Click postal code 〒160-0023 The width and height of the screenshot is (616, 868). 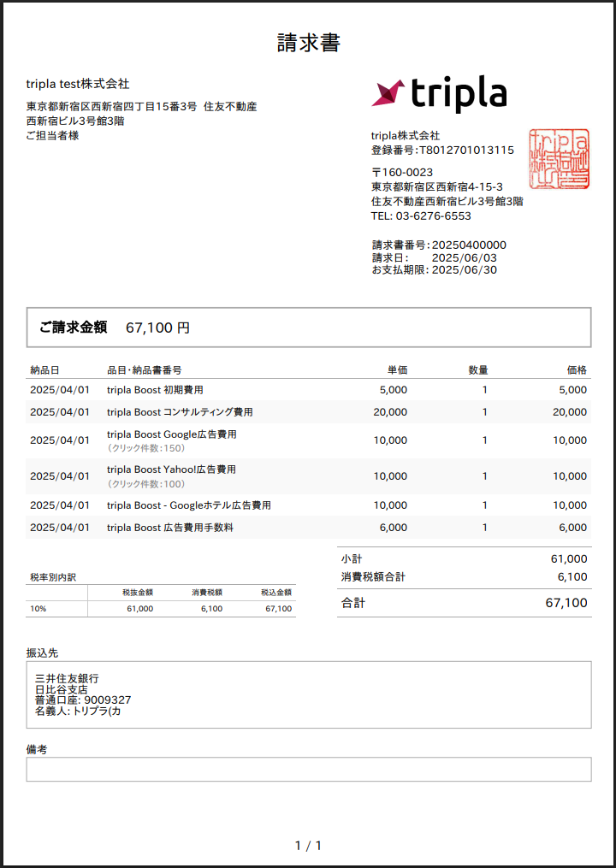coord(402,173)
